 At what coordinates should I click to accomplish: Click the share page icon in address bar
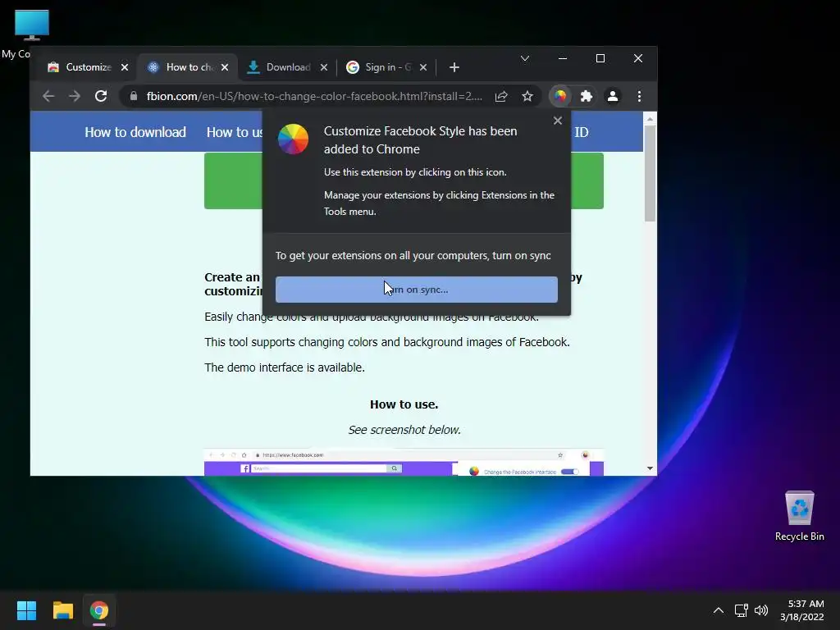click(x=501, y=97)
